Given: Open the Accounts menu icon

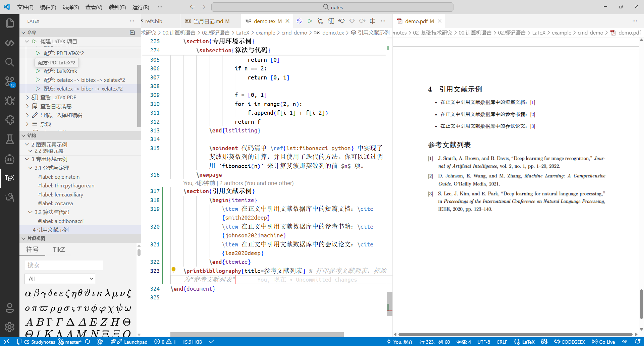Looking at the screenshot, I should point(10,308).
